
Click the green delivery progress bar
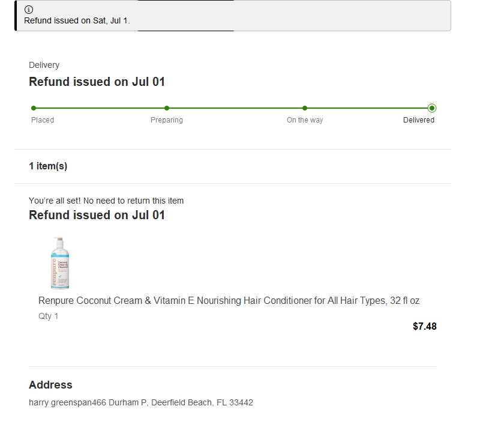click(234, 108)
